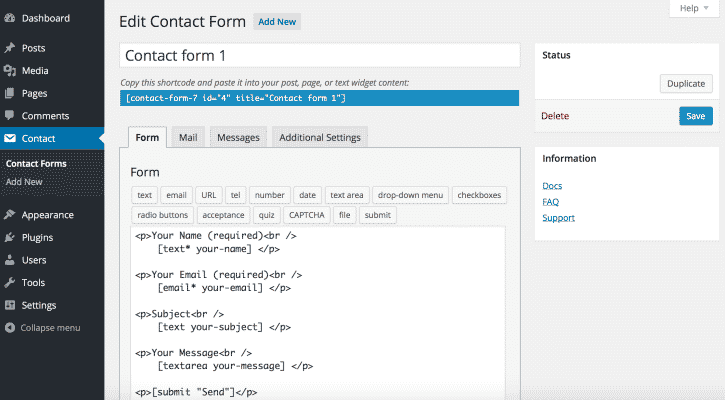Image resolution: width=725 pixels, height=400 pixels.
Task: Insert a drop-down menu tag
Action: (410, 195)
